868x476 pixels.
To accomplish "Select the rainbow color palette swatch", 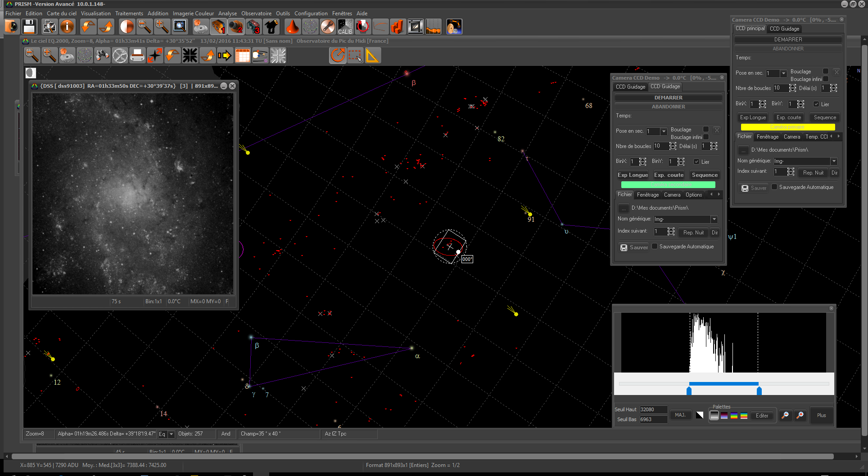I will point(734,415).
